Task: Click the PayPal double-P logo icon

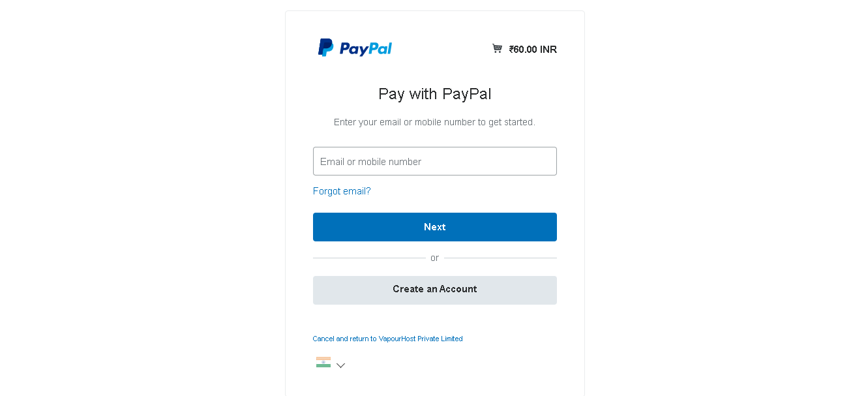Action: pos(325,48)
